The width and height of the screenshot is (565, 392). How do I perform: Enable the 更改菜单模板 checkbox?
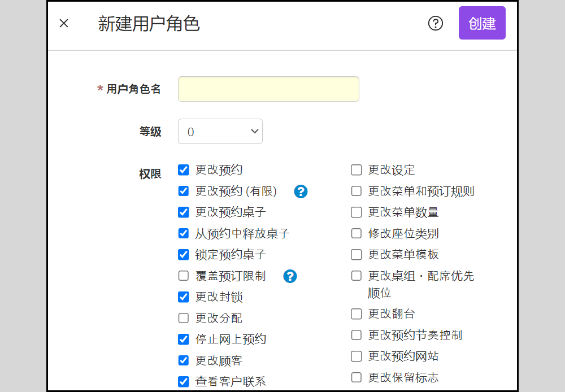pyautogui.click(x=357, y=255)
